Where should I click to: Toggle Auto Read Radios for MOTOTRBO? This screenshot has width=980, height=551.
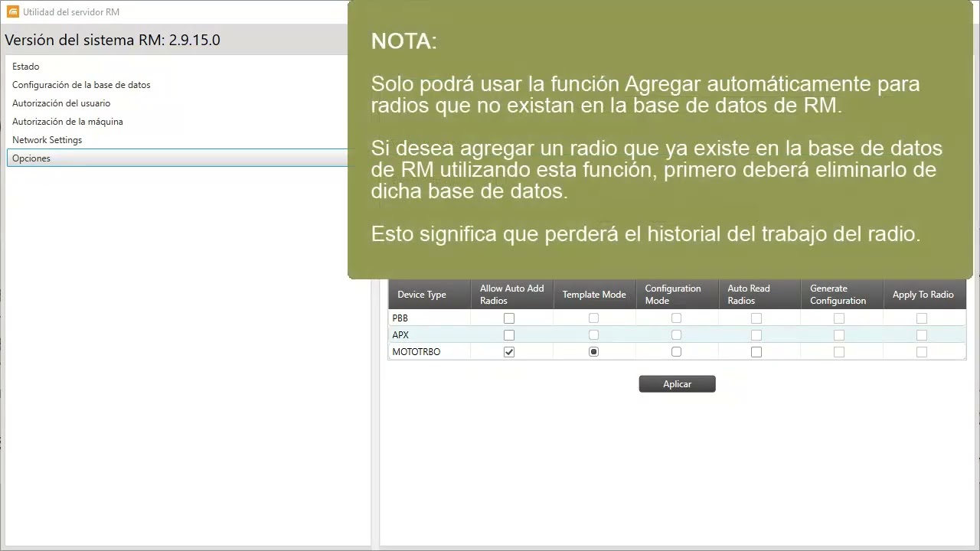[x=756, y=352]
